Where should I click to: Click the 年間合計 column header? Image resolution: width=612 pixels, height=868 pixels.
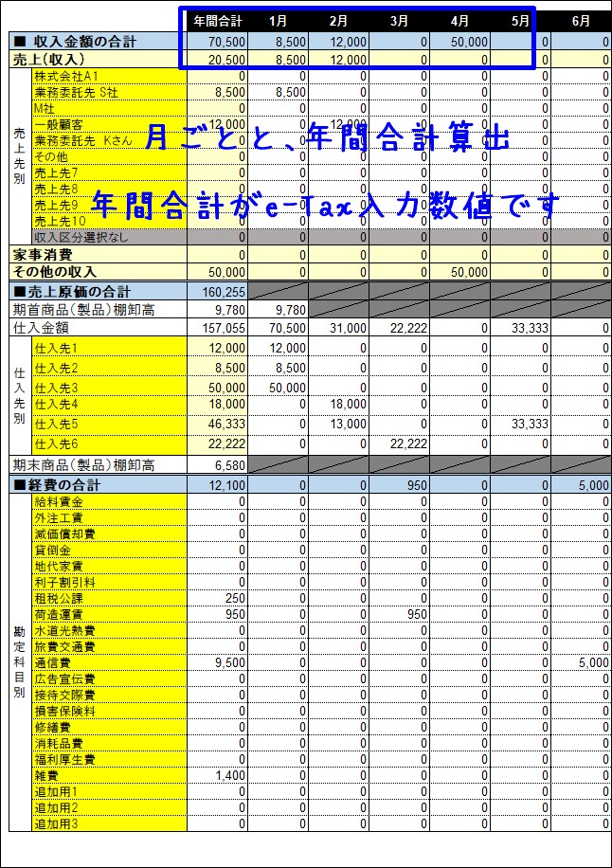click(217, 20)
